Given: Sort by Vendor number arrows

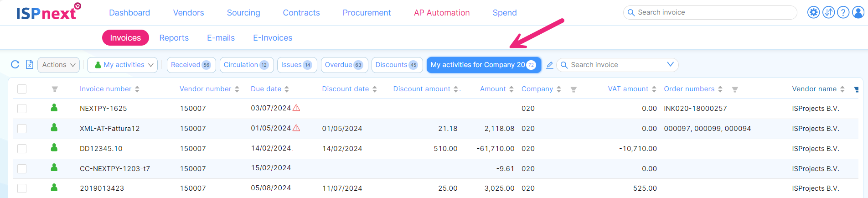Looking at the screenshot, I should (237, 89).
